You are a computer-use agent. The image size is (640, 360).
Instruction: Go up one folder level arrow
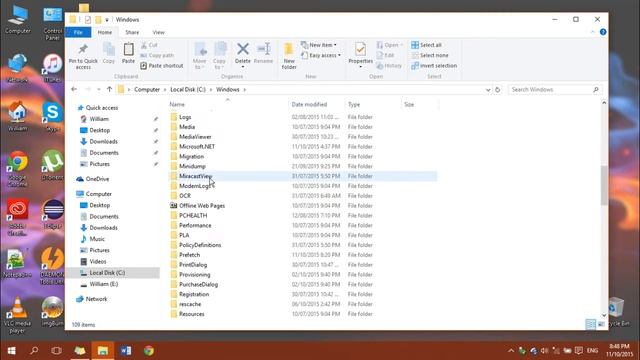pos(109,89)
